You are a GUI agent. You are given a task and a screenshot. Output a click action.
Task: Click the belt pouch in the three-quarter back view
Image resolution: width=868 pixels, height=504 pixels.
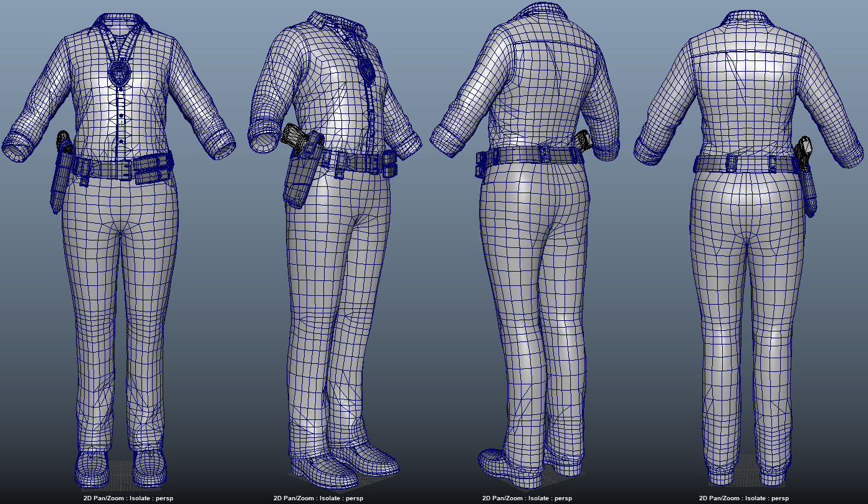tap(481, 163)
